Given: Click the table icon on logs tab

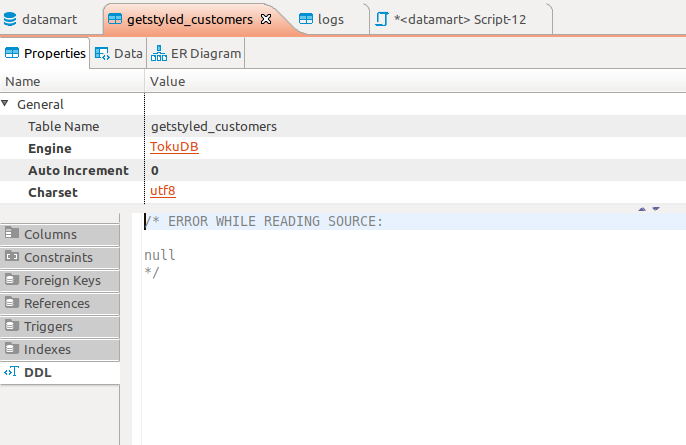Looking at the screenshot, I should [x=306, y=19].
